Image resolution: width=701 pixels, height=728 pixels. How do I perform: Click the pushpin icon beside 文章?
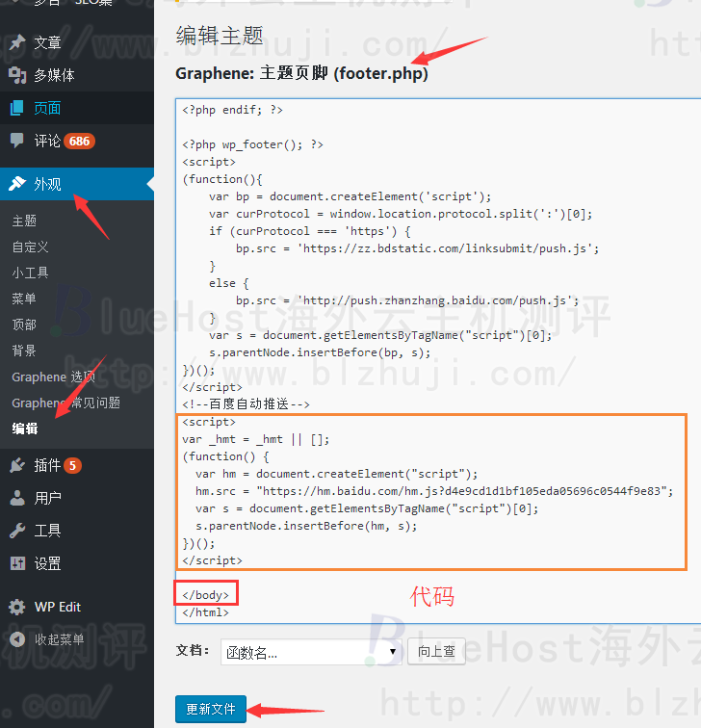[x=17, y=42]
